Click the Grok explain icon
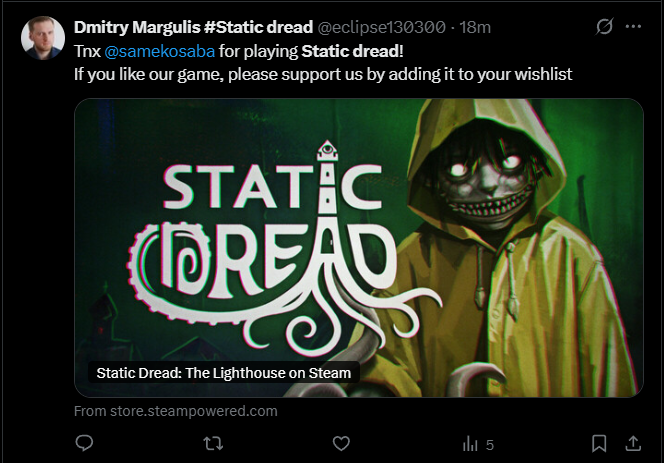 click(x=604, y=26)
